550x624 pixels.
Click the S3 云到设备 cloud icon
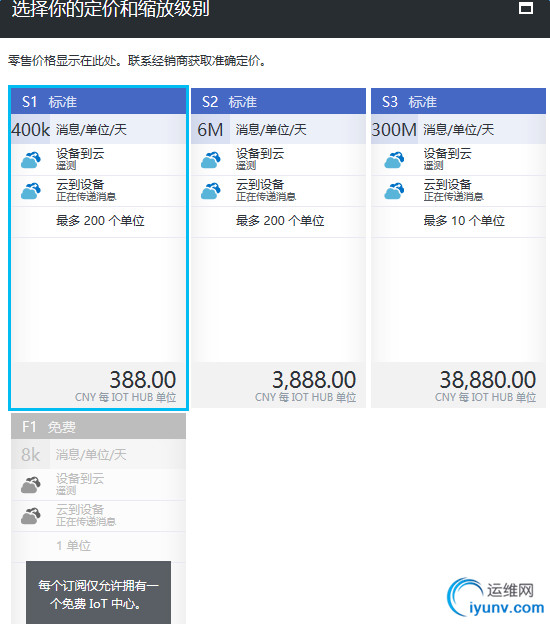point(394,191)
